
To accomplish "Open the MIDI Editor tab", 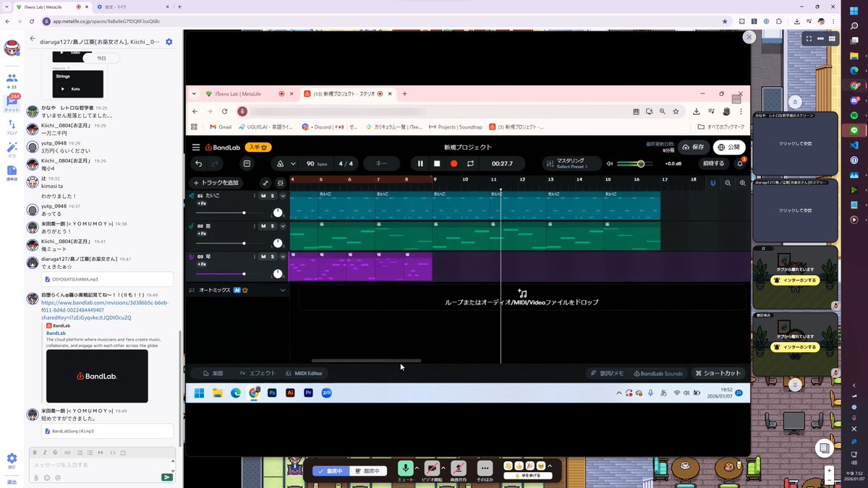I will pos(304,373).
